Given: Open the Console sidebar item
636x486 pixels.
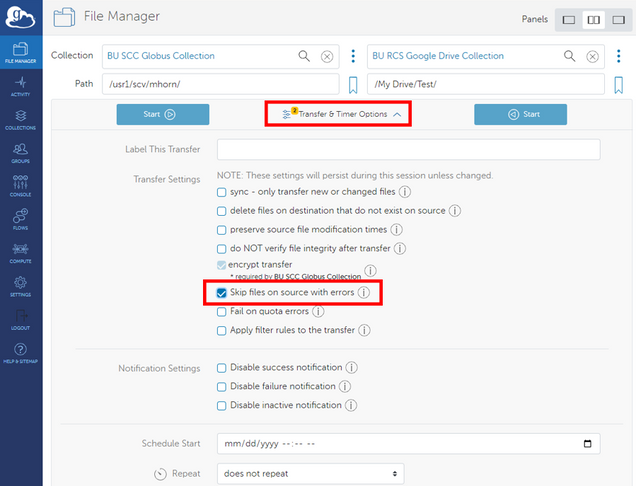Looking at the screenshot, I should [x=21, y=186].
